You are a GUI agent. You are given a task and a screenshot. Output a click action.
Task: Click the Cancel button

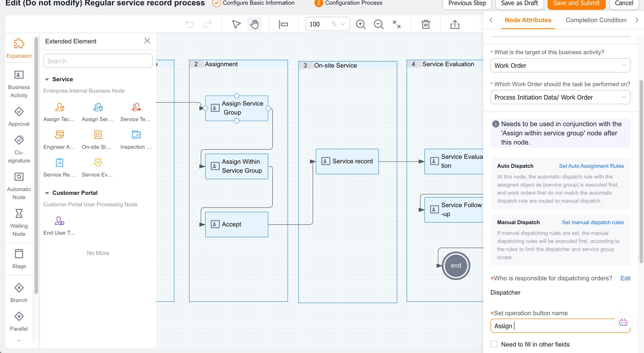[624, 4]
